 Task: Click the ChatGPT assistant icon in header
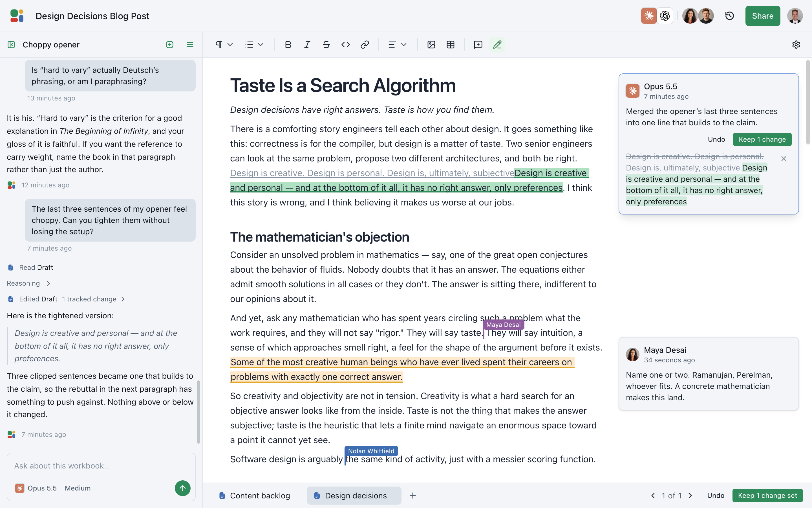pos(665,16)
